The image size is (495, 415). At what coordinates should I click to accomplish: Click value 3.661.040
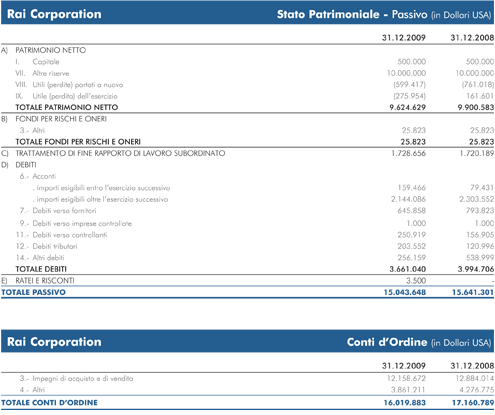tap(408, 269)
